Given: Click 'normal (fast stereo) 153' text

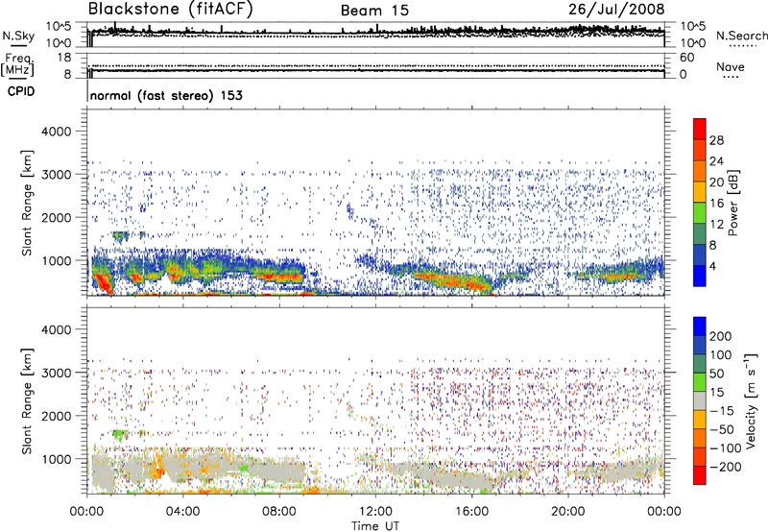Looking at the screenshot, I should pyautogui.click(x=166, y=95).
